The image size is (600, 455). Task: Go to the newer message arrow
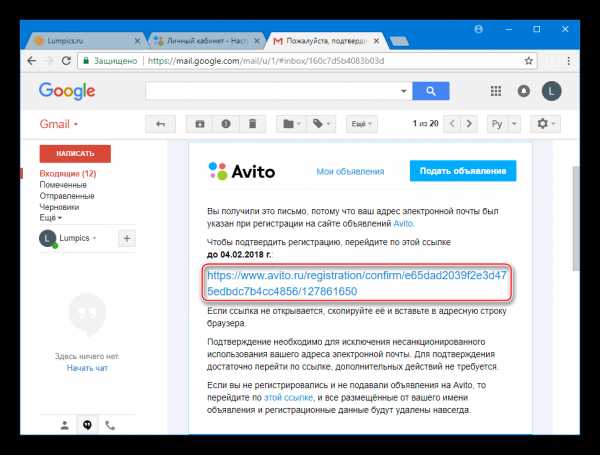click(452, 124)
